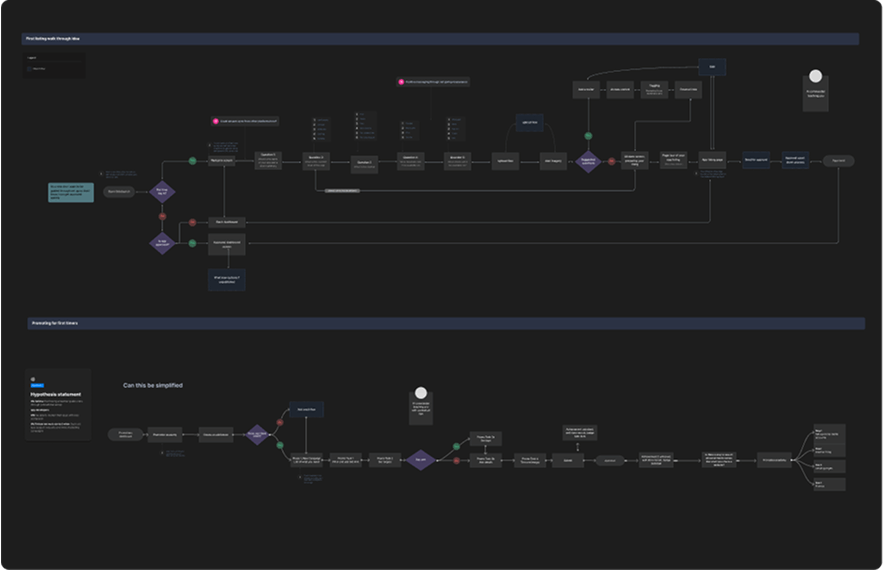
Task: Select the pink comment marker above Question 4
Action: pyautogui.click(x=401, y=82)
